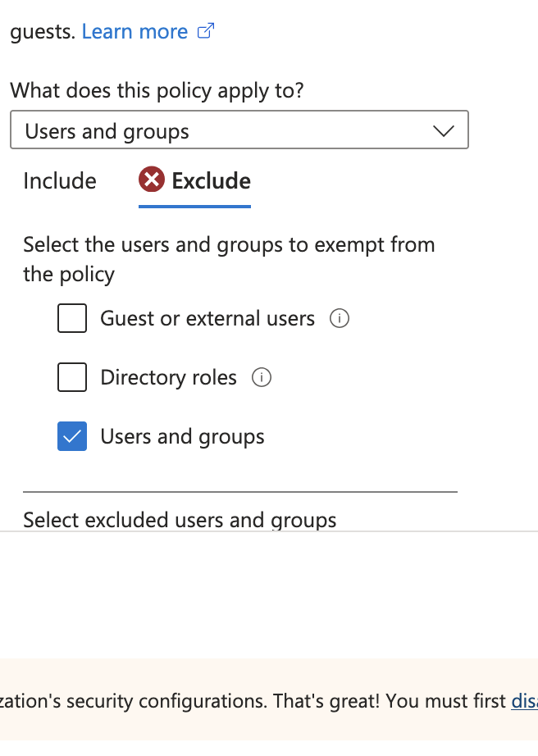Check the Guest or external users box
This screenshot has width=538, height=756.
pos(72,318)
